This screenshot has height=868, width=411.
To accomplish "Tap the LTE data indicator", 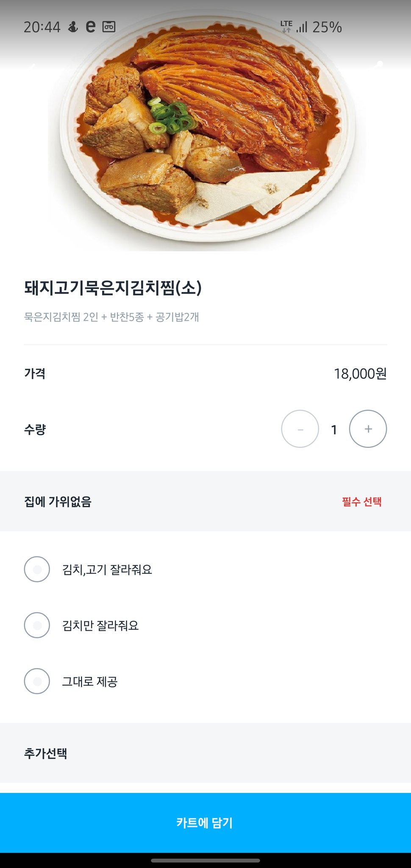I will pyautogui.click(x=286, y=26).
